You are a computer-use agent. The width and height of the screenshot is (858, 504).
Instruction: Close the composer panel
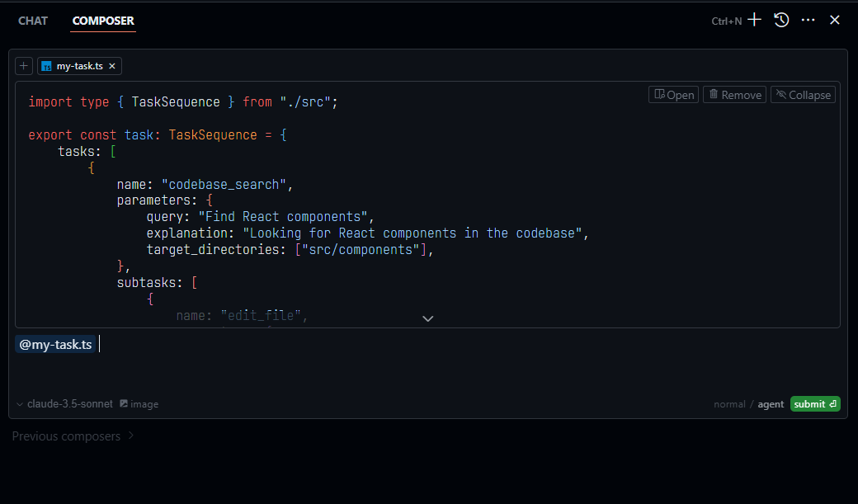point(834,21)
